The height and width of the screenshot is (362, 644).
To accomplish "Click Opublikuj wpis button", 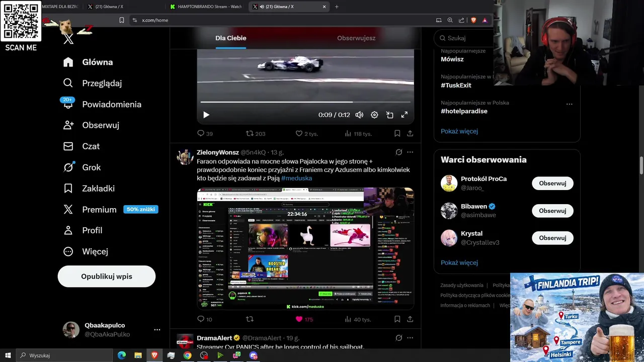I will [107, 277].
